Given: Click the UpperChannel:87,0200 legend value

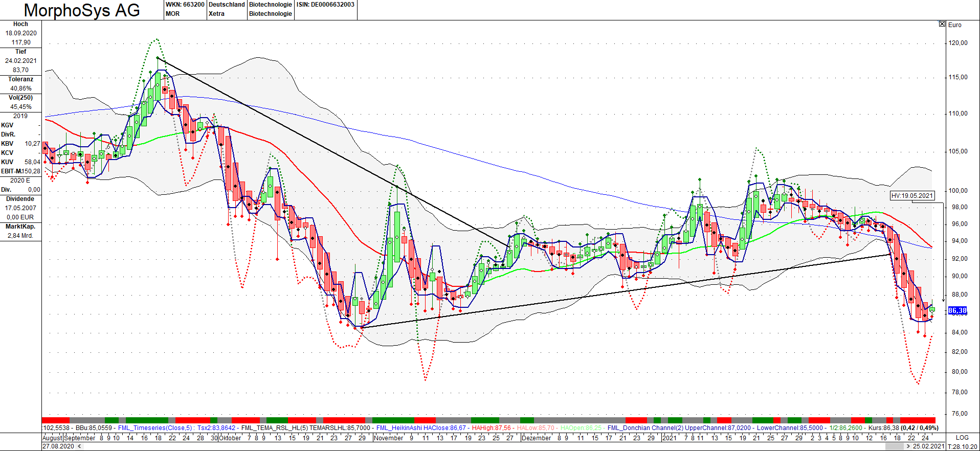Looking at the screenshot, I should click(x=718, y=428).
